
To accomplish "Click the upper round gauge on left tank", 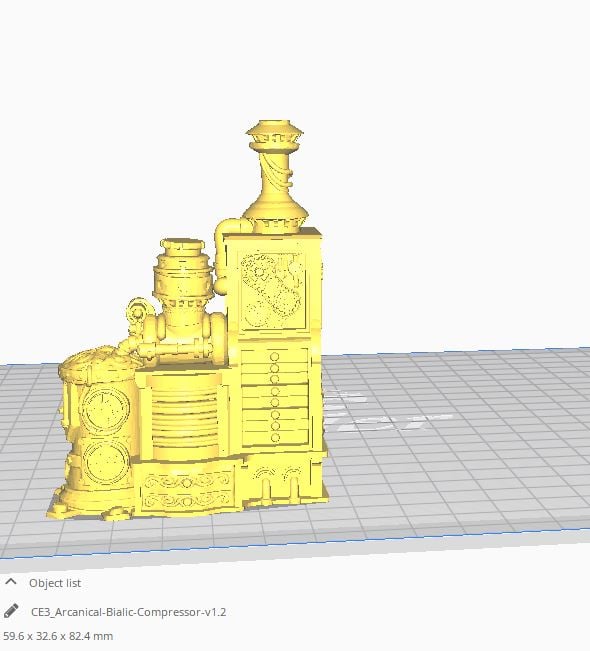I will [x=105, y=409].
